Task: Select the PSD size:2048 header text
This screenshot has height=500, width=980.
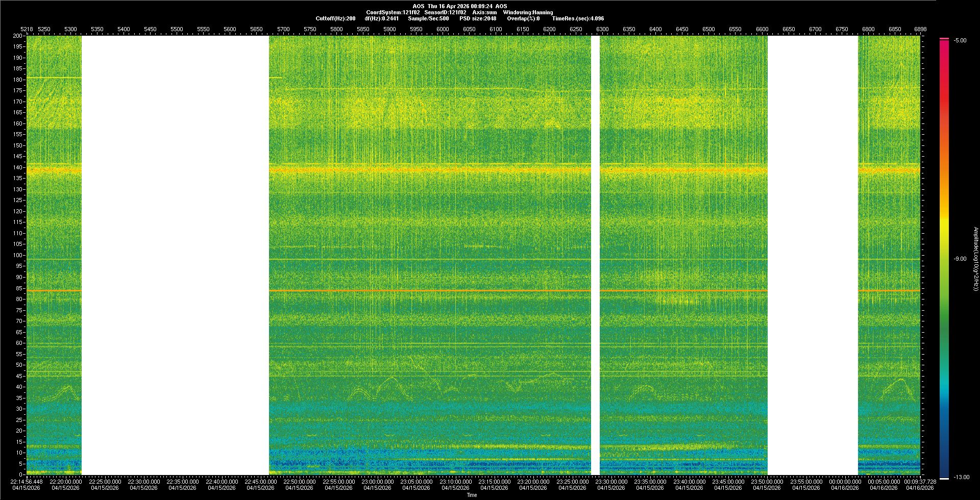Action: [478, 18]
